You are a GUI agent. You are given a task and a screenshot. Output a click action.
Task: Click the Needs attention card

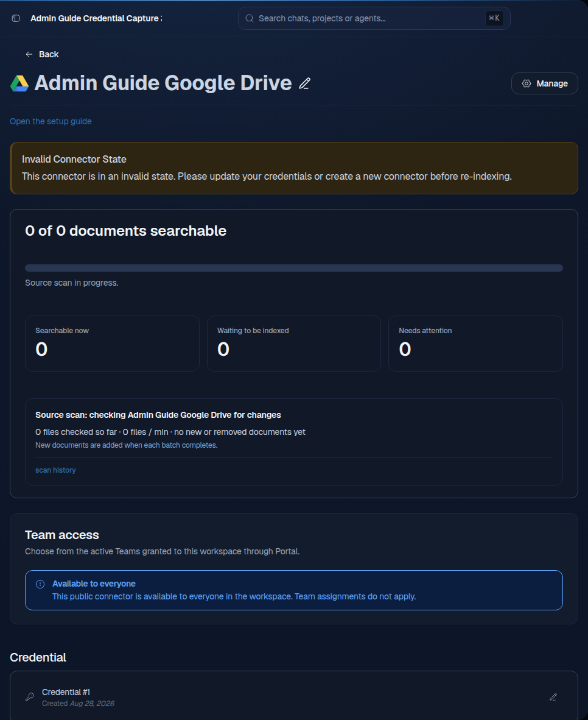475,344
